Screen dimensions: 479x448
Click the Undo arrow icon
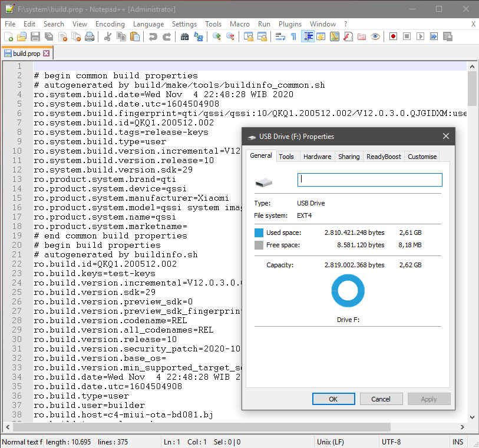[153, 36]
